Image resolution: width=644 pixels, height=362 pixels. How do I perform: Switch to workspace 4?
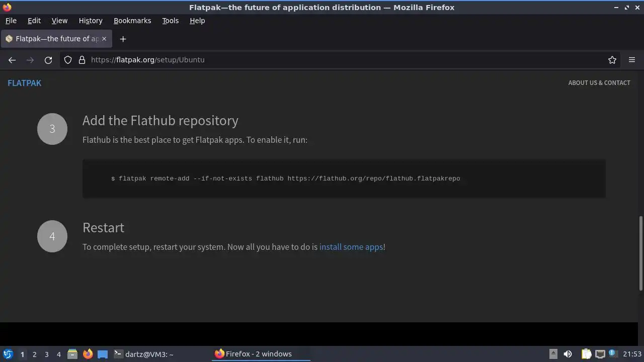[58, 354]
